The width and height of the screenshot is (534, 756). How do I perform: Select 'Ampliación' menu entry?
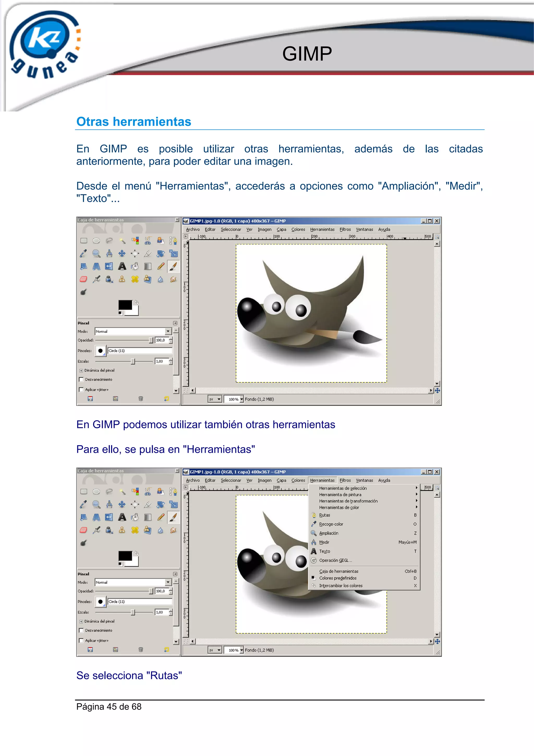click(365, 533)
